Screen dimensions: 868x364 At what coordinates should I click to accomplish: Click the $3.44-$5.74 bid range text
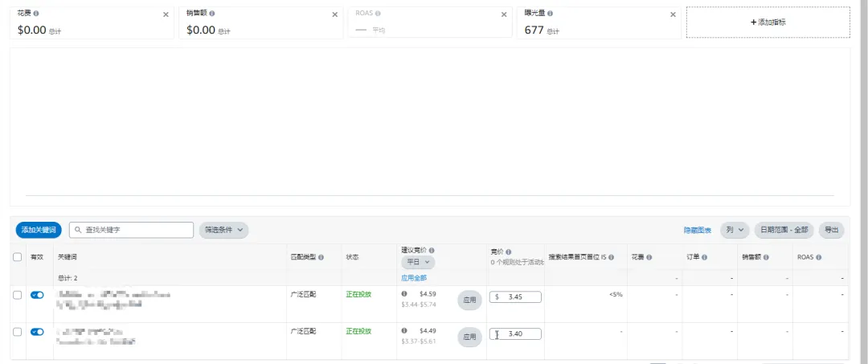click(x=419, y=305)
